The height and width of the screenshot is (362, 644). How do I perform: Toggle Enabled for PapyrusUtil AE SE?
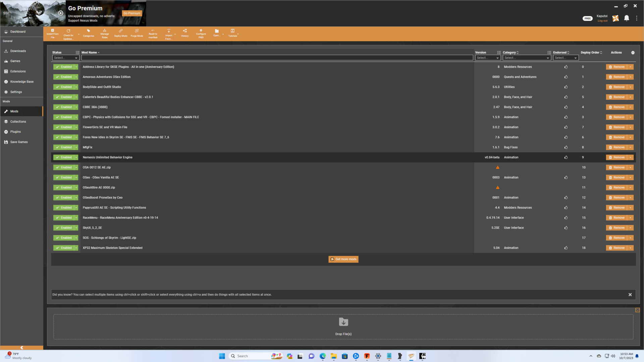[64, 207]
